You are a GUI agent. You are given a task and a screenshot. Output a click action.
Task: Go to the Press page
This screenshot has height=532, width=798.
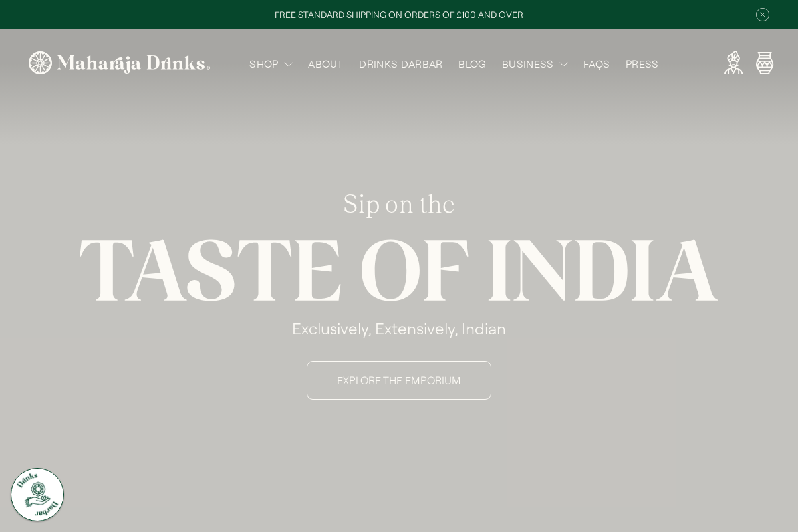[642, 64]
